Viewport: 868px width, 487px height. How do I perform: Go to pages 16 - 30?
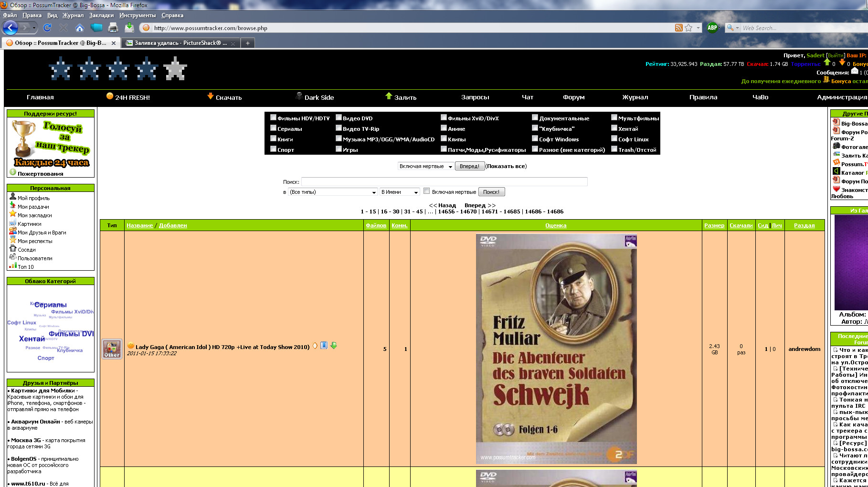point(390,212)
